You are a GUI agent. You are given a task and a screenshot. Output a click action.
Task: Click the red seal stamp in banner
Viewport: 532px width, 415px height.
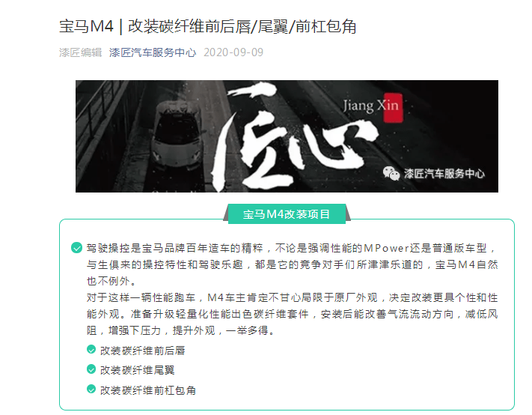point(393,108)
